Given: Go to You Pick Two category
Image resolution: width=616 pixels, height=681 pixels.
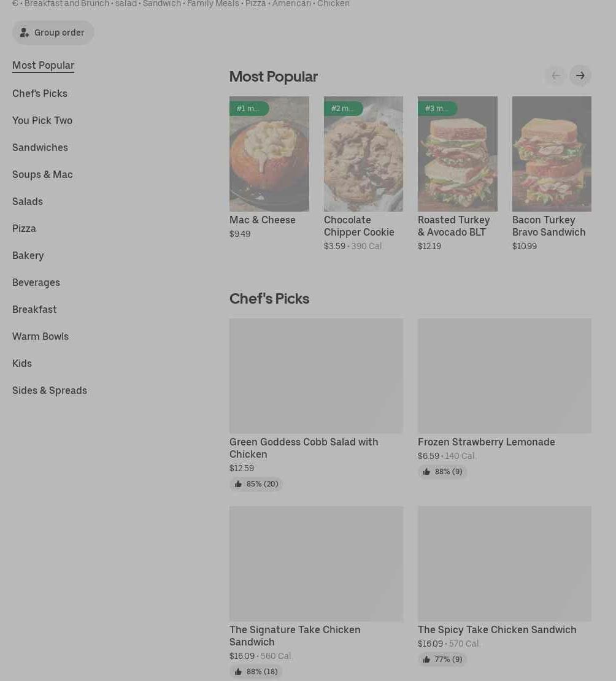Looking at the screenshot, I should pyautogui.click(x=42, y=120).
